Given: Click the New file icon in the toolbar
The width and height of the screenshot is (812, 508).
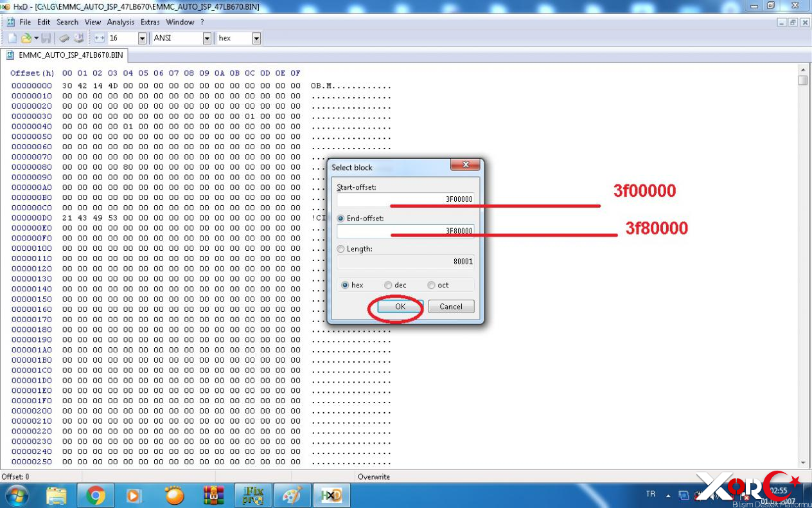Looking at the screenshot, I should click(x=12, y=39).
